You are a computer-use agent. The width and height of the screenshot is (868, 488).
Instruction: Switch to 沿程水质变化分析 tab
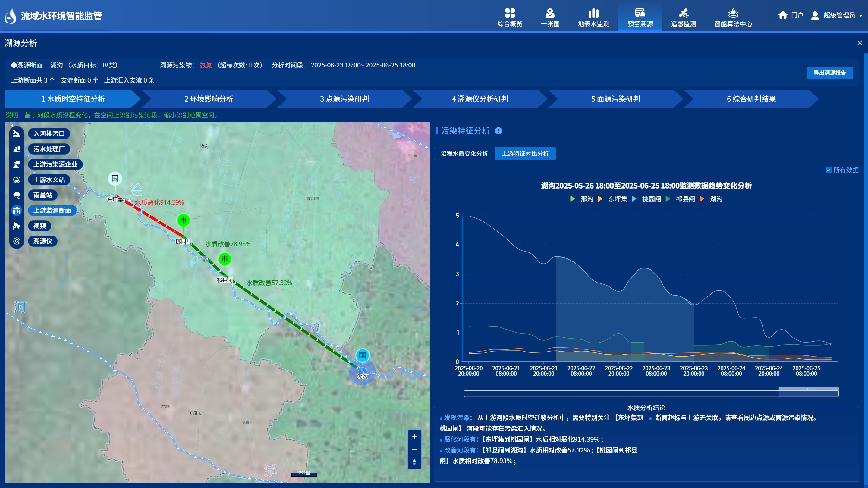pyautogui.click(x=464, y=154)
